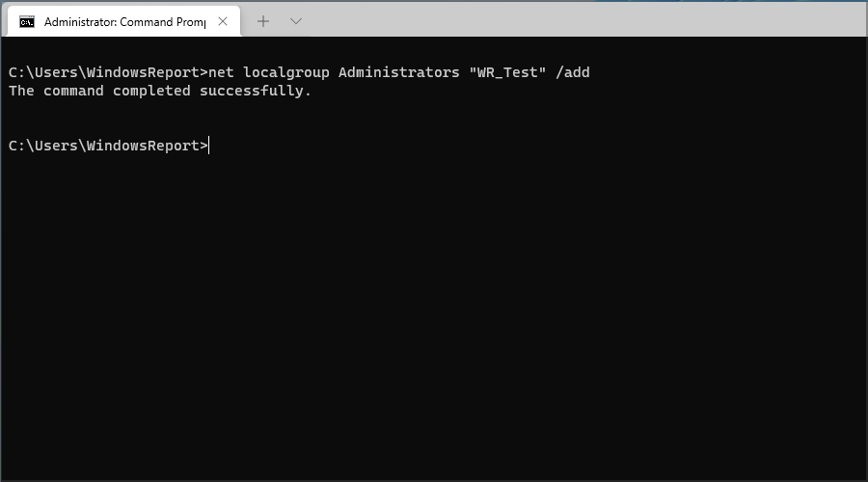Viewport: 868px width, 482px height.
Task: Click the Command Prompt icon in the tab
Action: 27,21
